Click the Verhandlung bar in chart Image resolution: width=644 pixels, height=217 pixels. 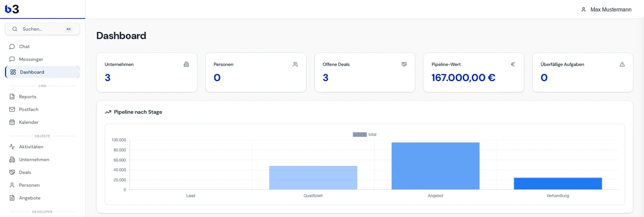[x=558, y=184]
